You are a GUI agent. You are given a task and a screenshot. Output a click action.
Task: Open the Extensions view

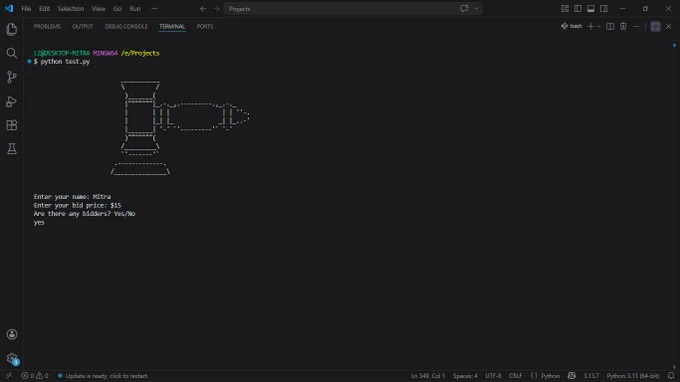coord(12,125)
